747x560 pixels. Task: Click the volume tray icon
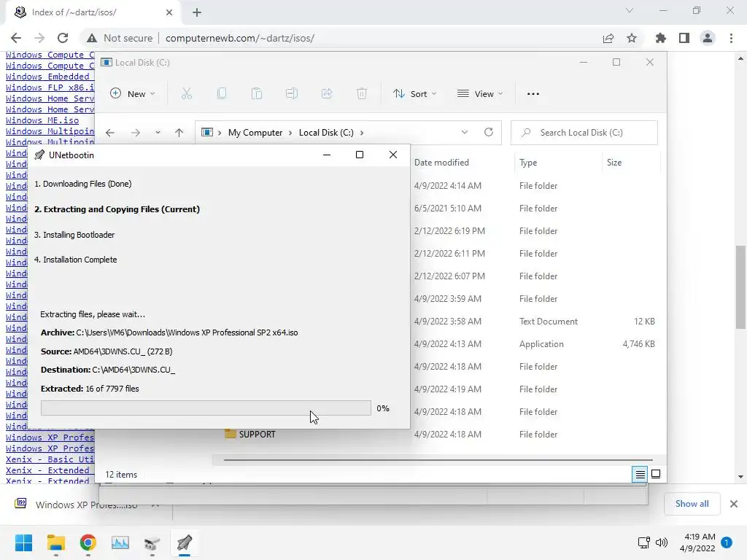661,542
